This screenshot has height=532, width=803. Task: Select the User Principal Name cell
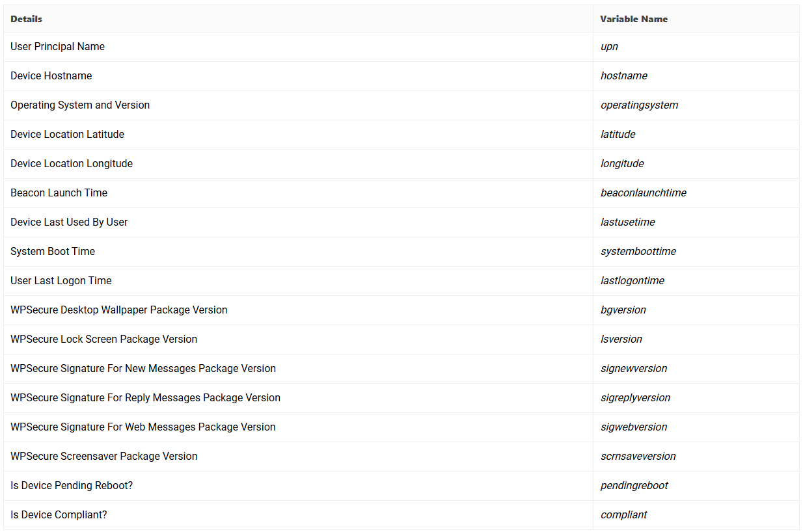click(x=57, y=47)
